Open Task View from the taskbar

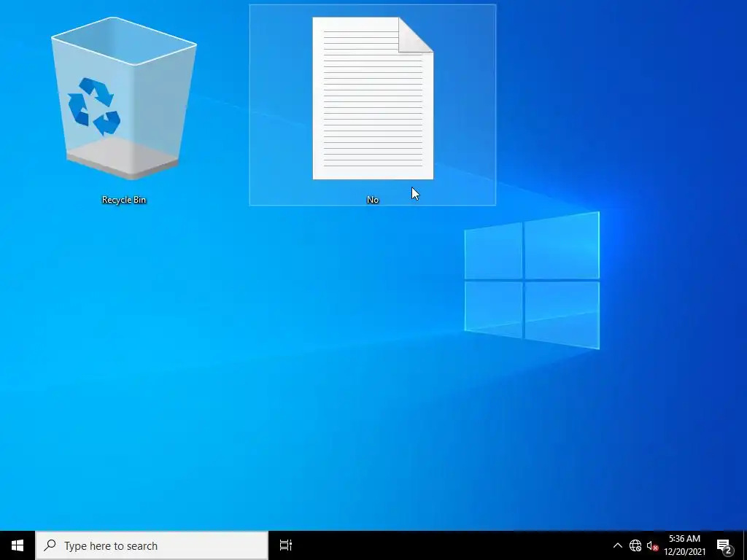(286, 545)
